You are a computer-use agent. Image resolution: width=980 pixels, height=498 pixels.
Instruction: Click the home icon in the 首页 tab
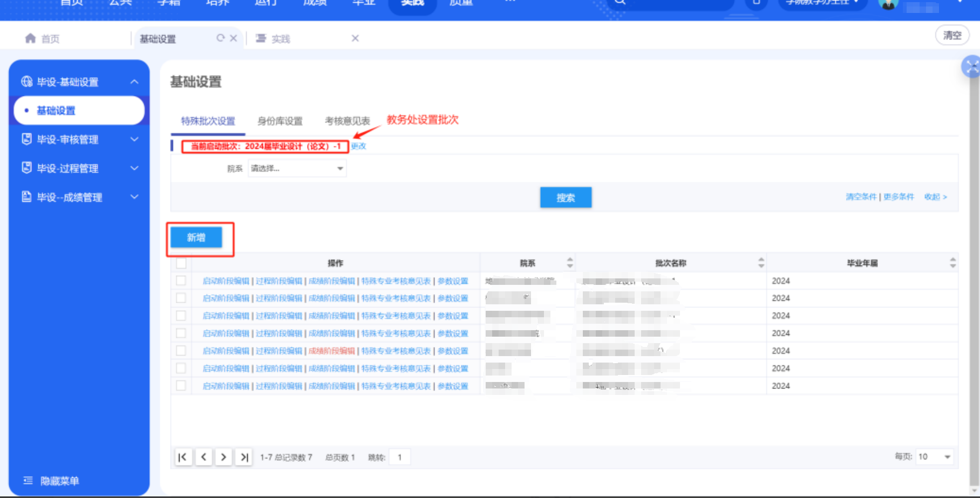pyautogui.click(x=30, y=38)
